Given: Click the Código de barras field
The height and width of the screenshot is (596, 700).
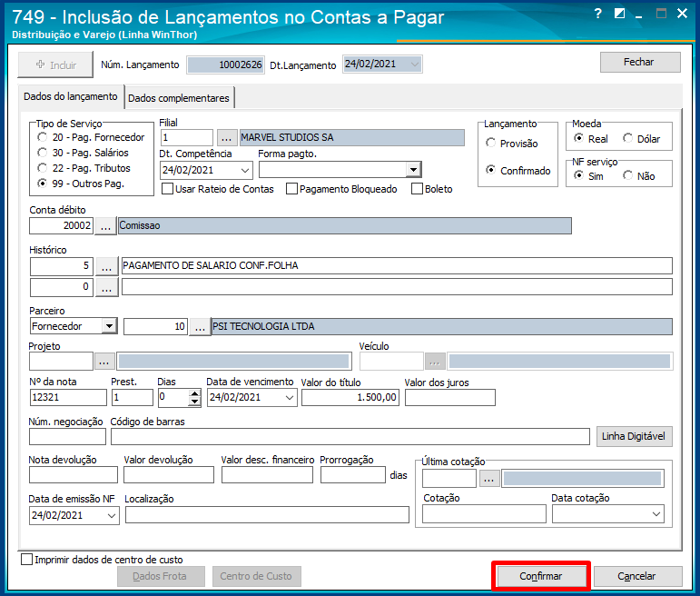Looking at the screenshot, I should [x=350, y=436].
